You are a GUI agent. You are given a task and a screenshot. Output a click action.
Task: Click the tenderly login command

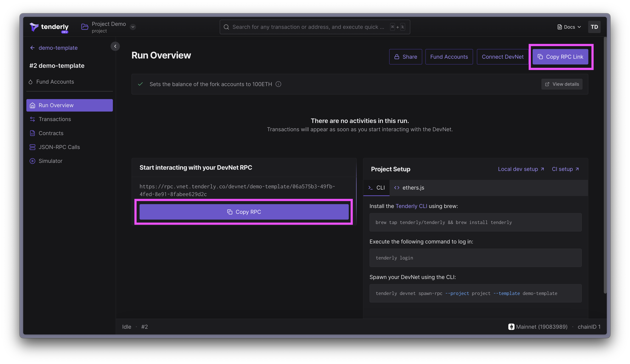(x=475, y=258)
